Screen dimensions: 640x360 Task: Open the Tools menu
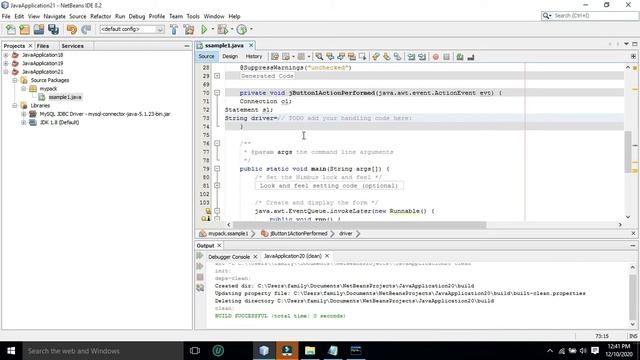(x=193, y=16)
